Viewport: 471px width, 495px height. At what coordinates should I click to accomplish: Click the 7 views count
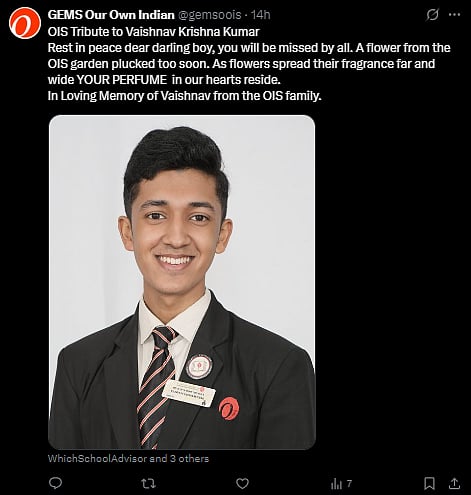click(349, 483)
